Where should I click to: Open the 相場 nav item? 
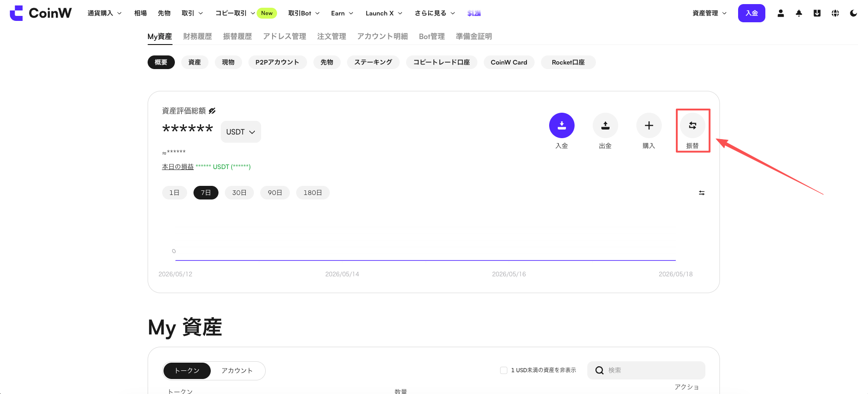[140, 13]
